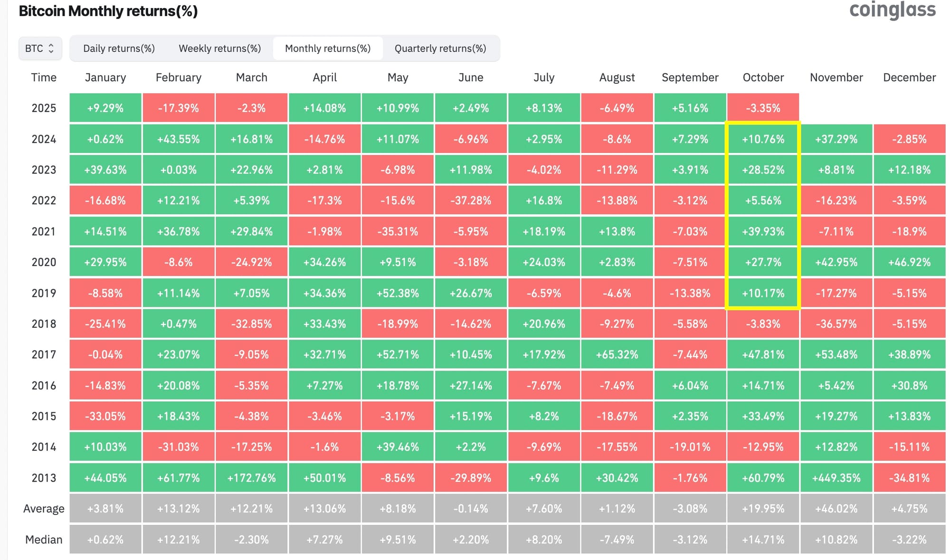Click the Bitcoin Monthly returns(%) title
950x560 pixels.
(x=108, y=11)
